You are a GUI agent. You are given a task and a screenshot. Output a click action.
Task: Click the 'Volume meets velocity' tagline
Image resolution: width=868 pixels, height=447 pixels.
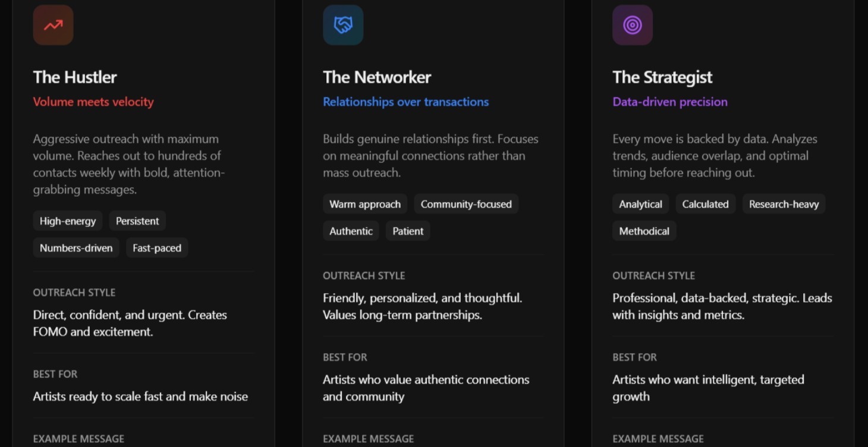click(x=93, y=102)
